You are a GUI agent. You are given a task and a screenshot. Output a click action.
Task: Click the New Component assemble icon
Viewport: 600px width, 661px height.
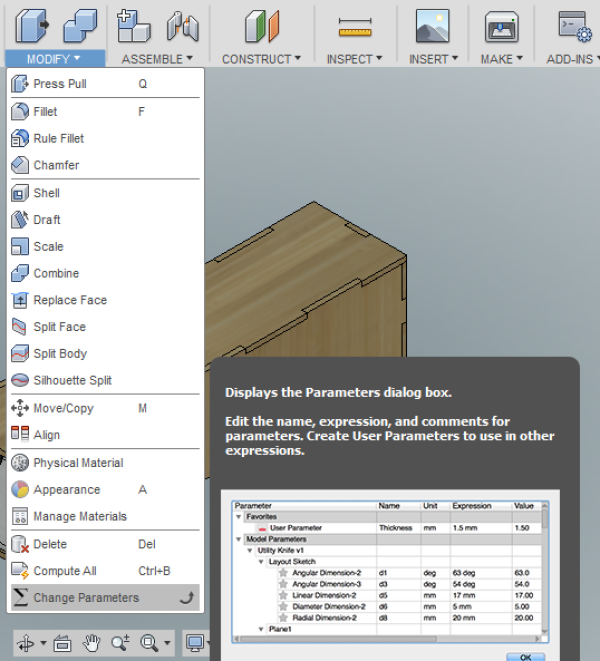tap(133, 26)
